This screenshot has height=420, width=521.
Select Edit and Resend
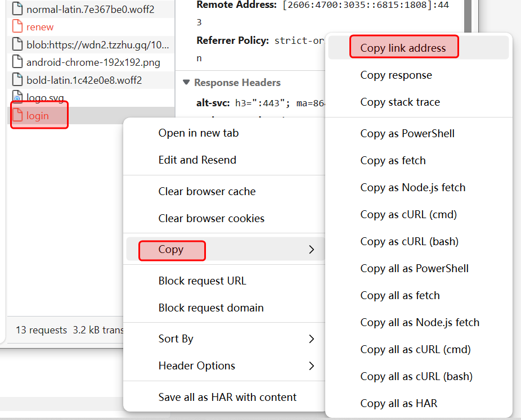(x=197, y=160)
